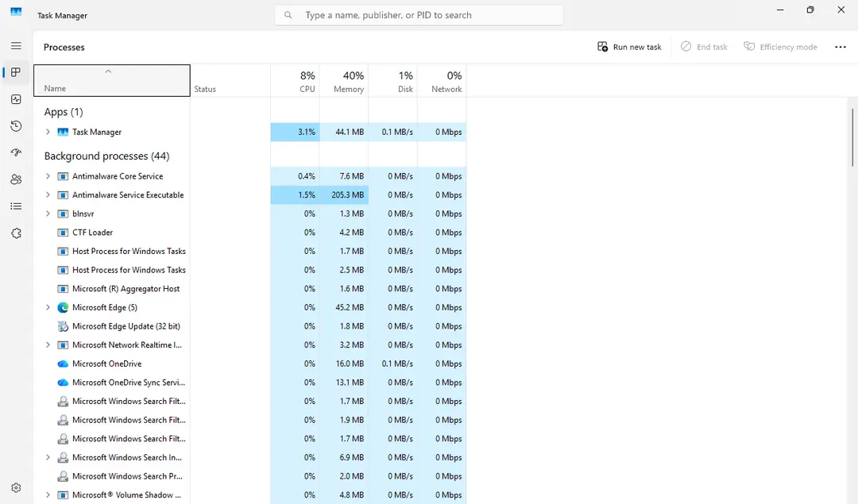Viewport: 858px width, 504px height.
Task: Click Task Manager's 3.1% CPU cell
Action: [x=295, y=133]
